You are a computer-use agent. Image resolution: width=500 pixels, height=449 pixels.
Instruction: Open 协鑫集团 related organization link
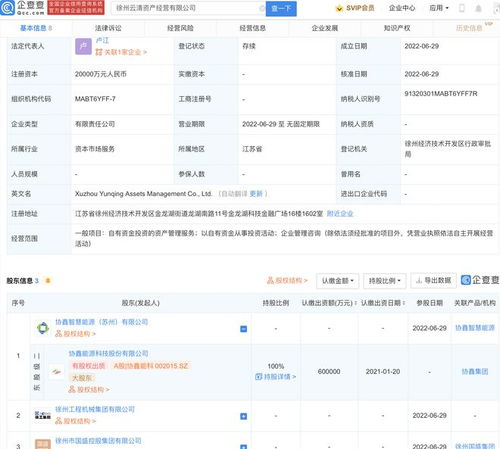475,372
